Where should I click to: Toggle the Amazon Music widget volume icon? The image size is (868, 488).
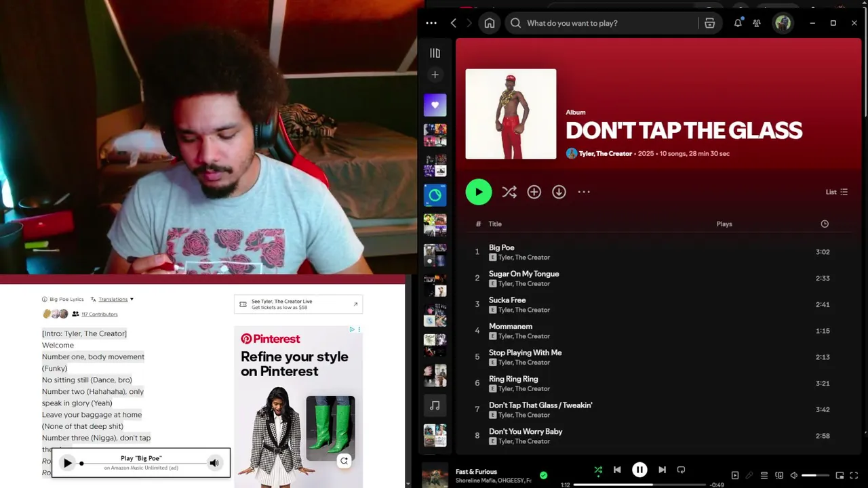214,463
